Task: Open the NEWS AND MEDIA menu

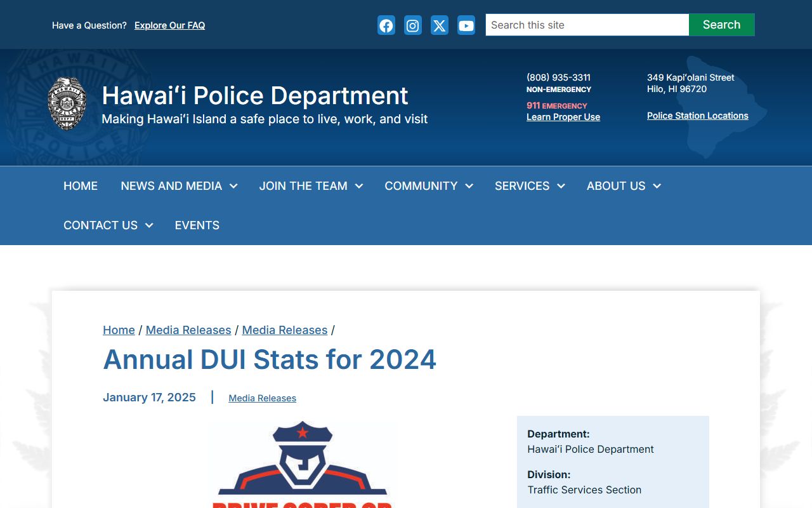Action: [171, 186]
